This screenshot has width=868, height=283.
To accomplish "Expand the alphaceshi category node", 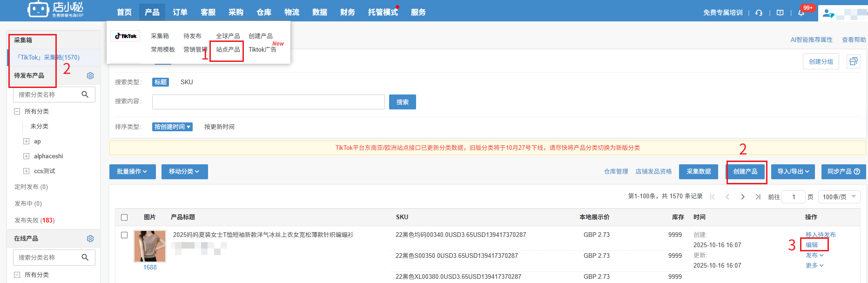I will point(27,156).
